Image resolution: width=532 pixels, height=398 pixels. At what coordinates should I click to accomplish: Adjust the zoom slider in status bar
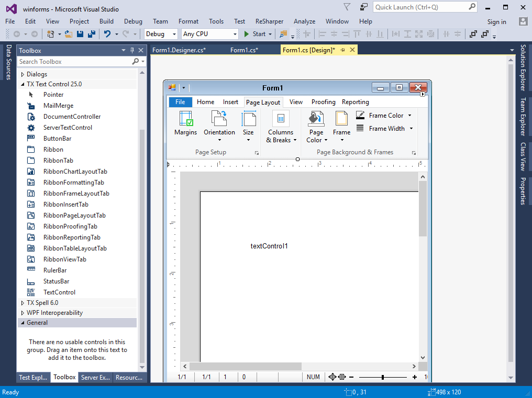(383, 377)
